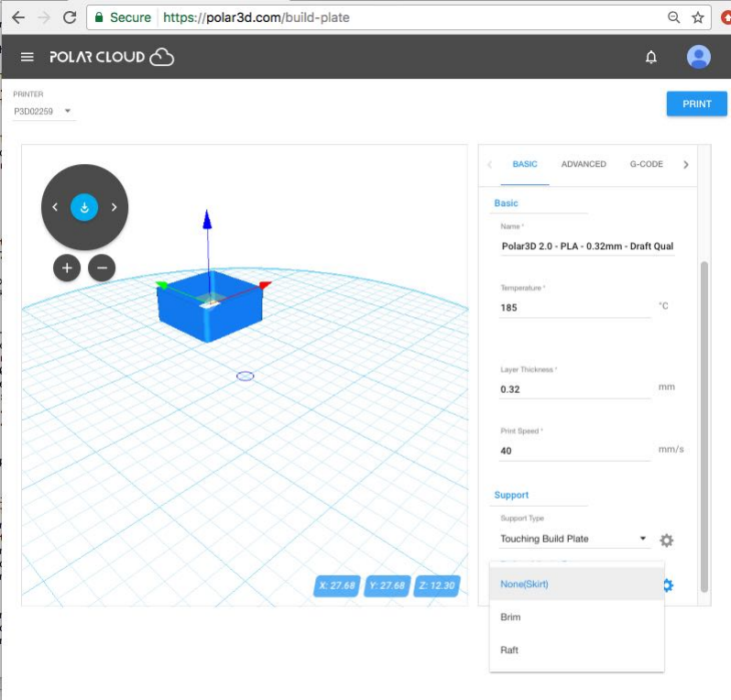
Task: Choose Raft option
Action: pyautogui.click(x=577, y=650)
